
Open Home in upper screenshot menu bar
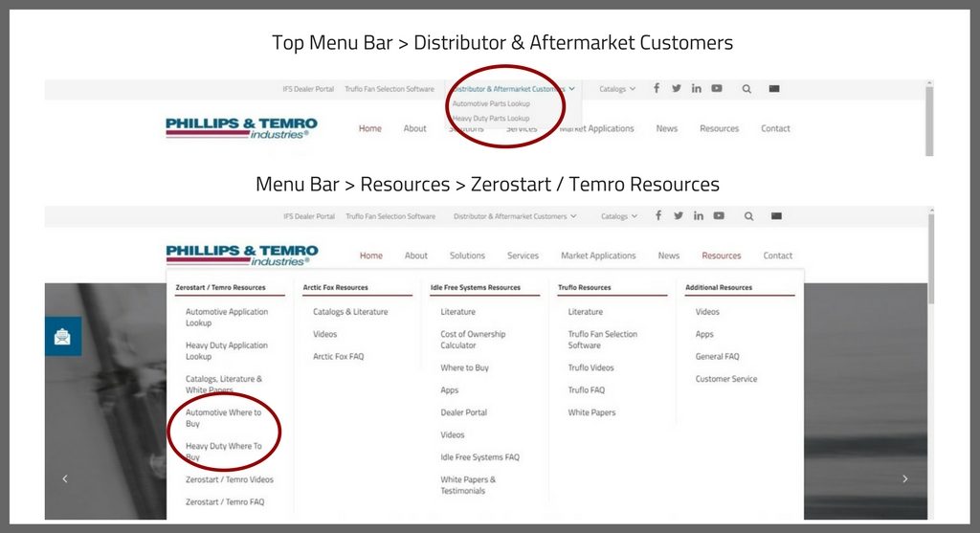370,128
